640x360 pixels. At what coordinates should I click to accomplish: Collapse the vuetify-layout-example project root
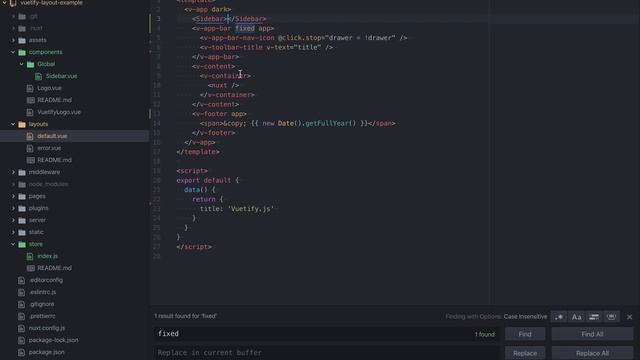pyautogui.click(x=4, y=3)
